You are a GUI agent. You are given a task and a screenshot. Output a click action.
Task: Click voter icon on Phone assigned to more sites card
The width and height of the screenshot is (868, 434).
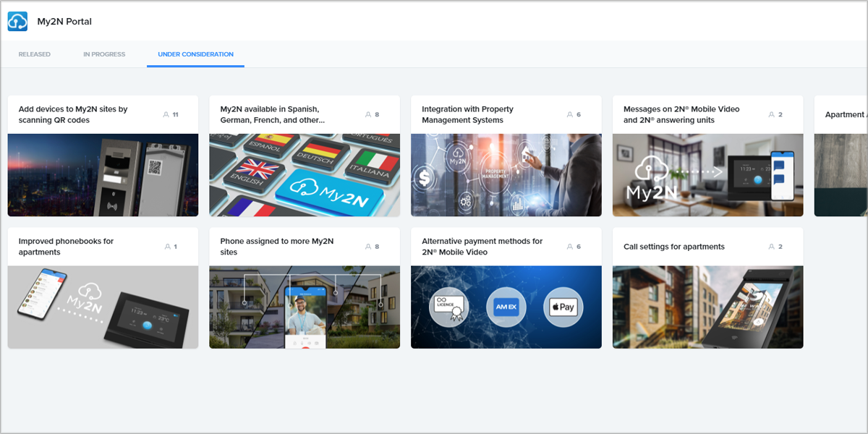(x=367, y=247)
